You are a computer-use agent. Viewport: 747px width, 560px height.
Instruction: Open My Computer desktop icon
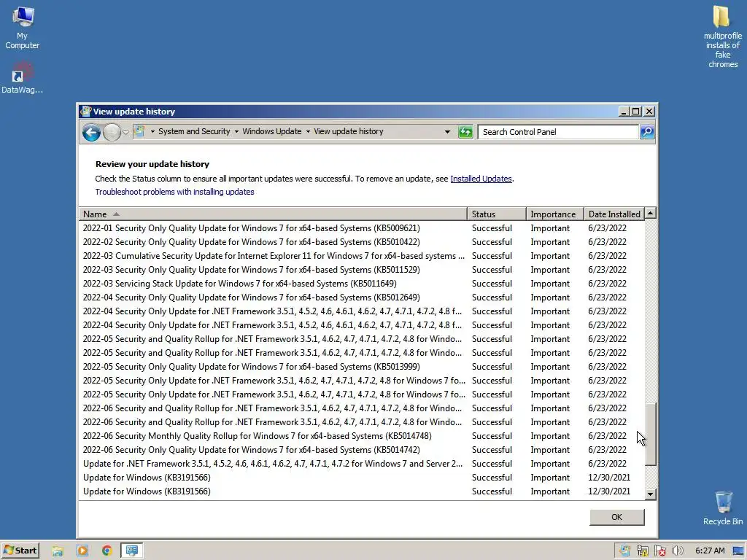click(x=22, y=28)
